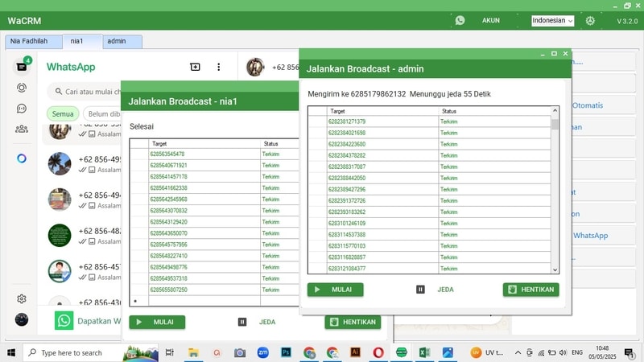This screenshot has height=362, width=644.
Task: Switch to the nia1 tab
Action: [83, 42]
